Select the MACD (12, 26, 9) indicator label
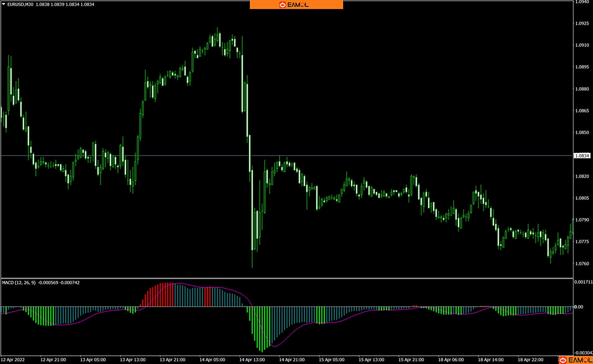The height and width of the screenshot is (364, 593). tap(19, 283)
